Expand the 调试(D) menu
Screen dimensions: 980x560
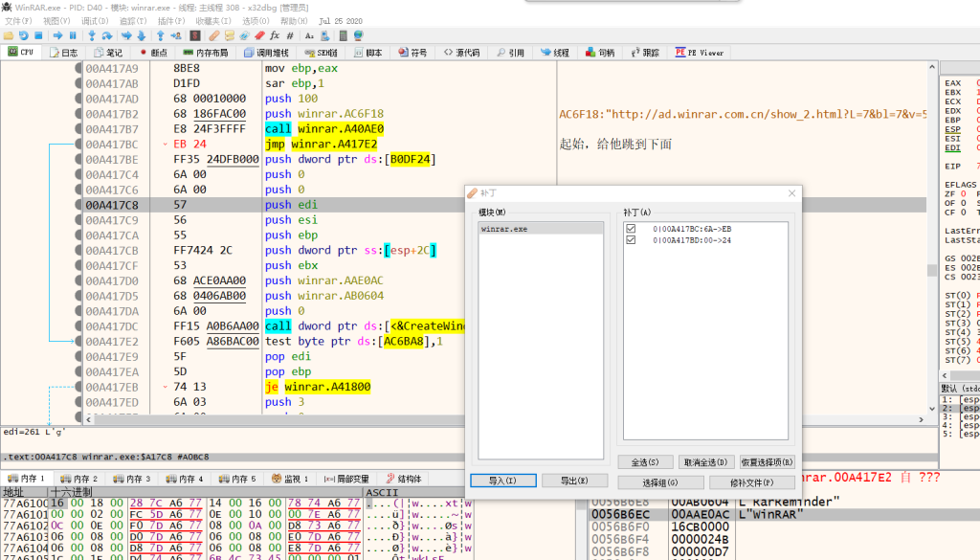tap(95, 21)
